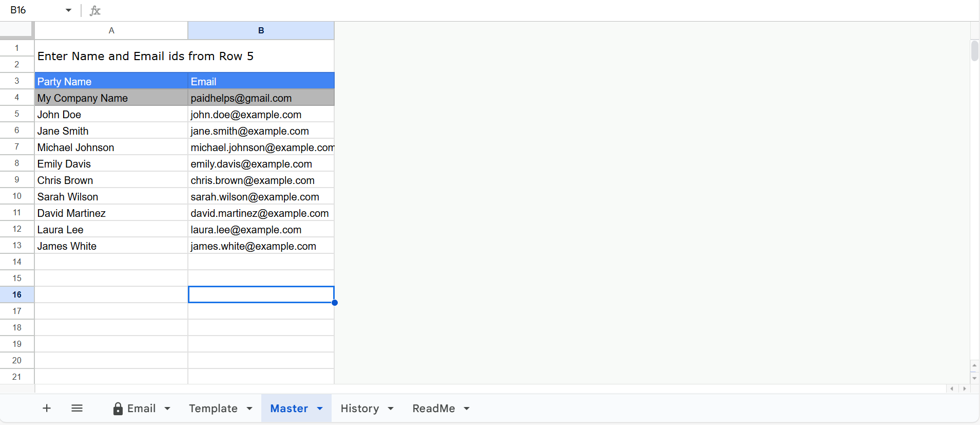Select the 'James White' cell
Image resolution: width=980 pixels, height=425 pixels.
point(111,246)
